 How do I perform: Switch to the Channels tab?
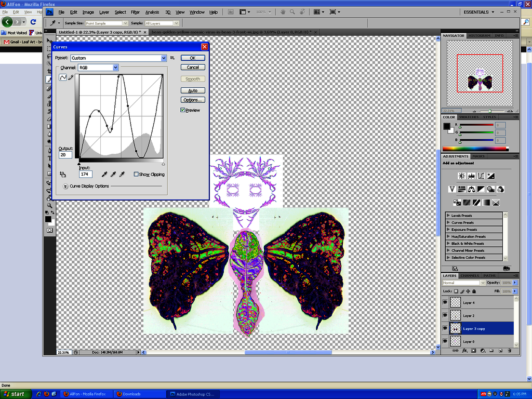coord(470,275)
